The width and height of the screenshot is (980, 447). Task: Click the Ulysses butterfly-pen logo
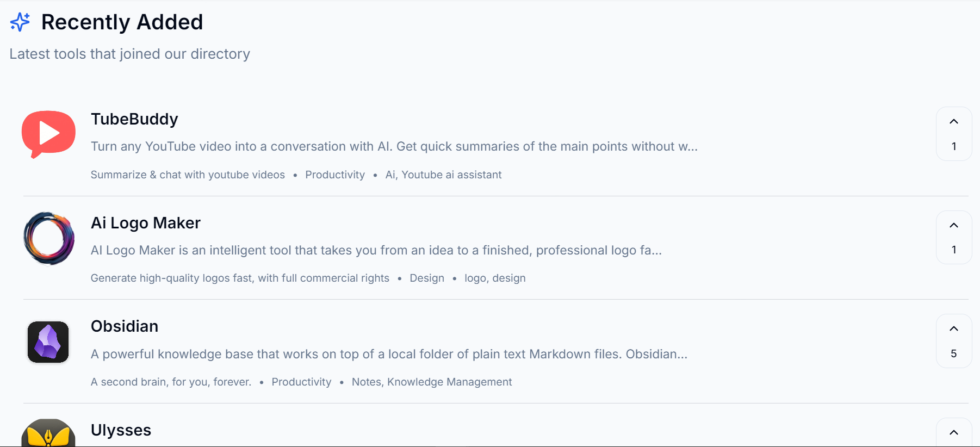tap(48, 435)
